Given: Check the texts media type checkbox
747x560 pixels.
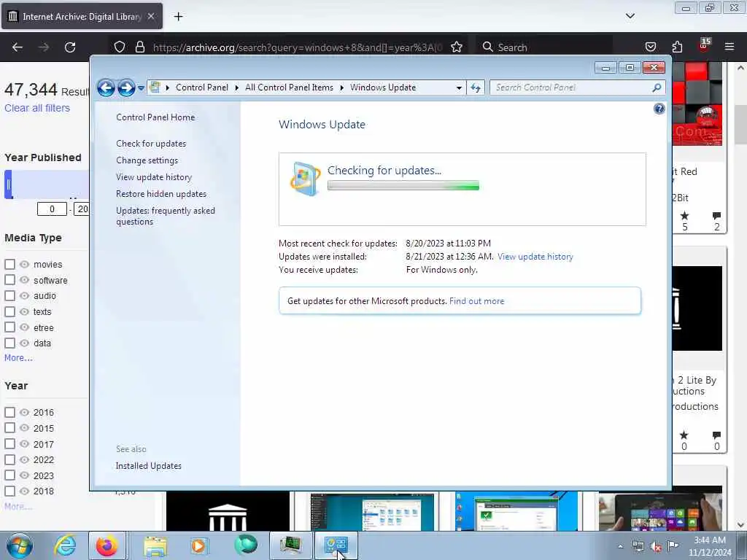Looking at the screenshot, I should 9,312.
